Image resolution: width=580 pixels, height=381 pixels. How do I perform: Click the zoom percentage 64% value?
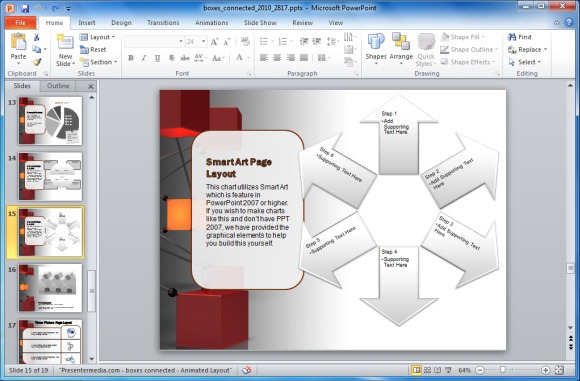(x=464, y=370)
